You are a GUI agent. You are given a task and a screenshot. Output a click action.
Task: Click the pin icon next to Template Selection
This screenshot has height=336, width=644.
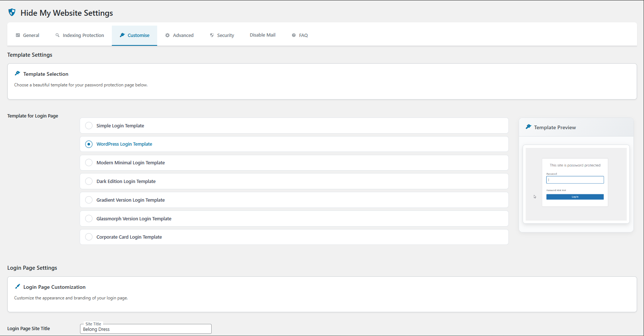click(17, 74)
